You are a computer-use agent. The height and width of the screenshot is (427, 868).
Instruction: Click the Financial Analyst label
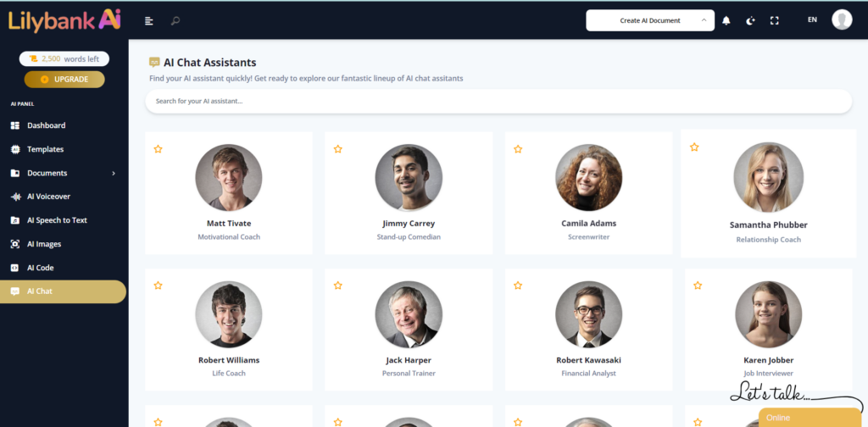tap(588, 374)
